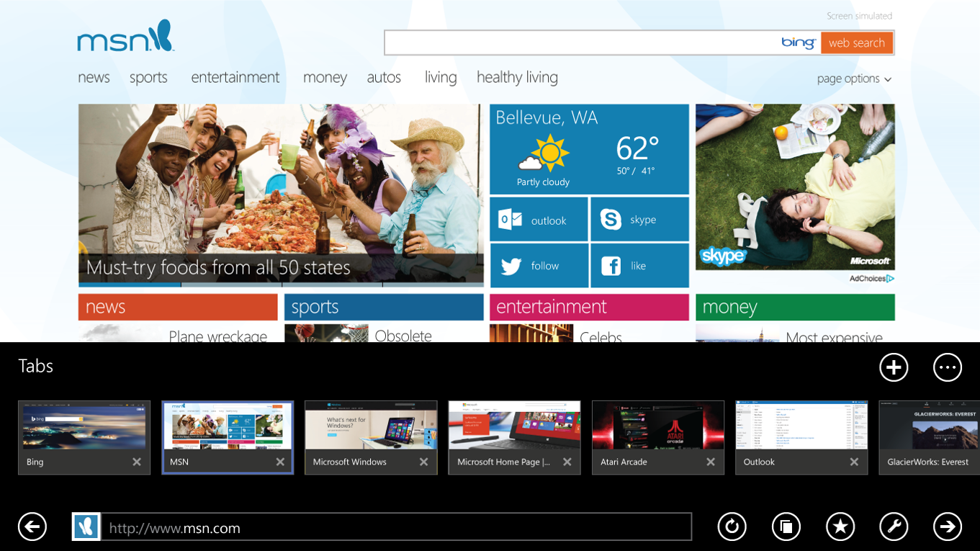Click the blue sports section header

(x=384, y=307)
